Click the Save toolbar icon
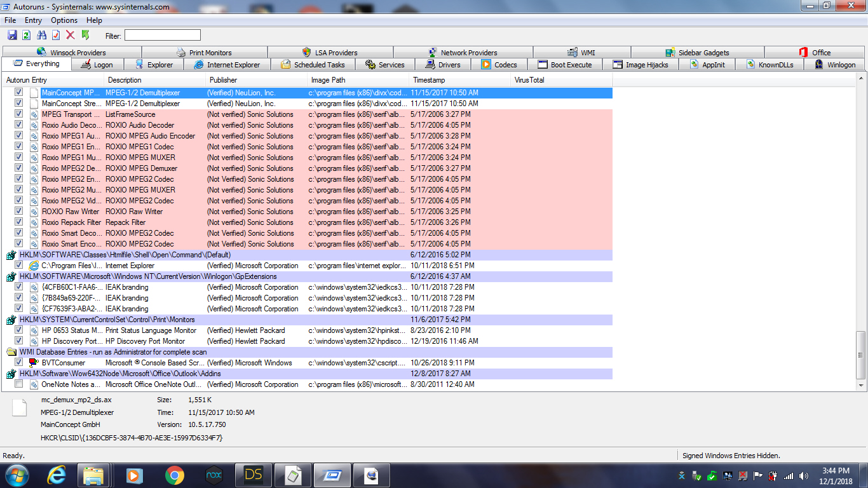Screen dimensions: 868x488 pos(12,35)
